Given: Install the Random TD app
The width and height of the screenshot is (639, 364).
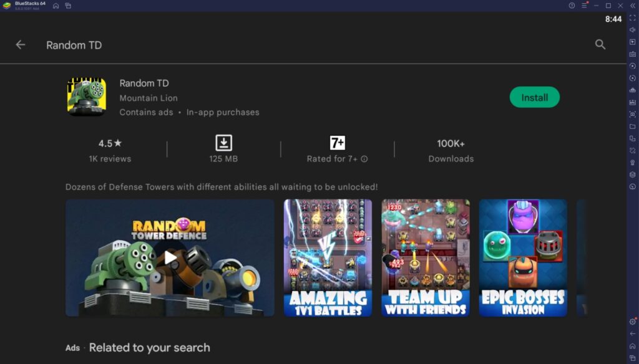Looking at the screenshot, I should tap(534, 97).
